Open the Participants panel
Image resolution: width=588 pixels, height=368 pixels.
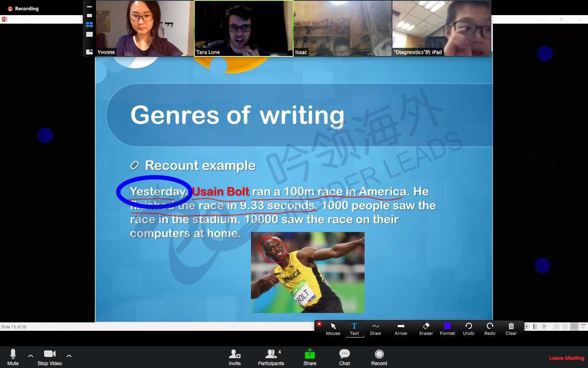point(271,357)
